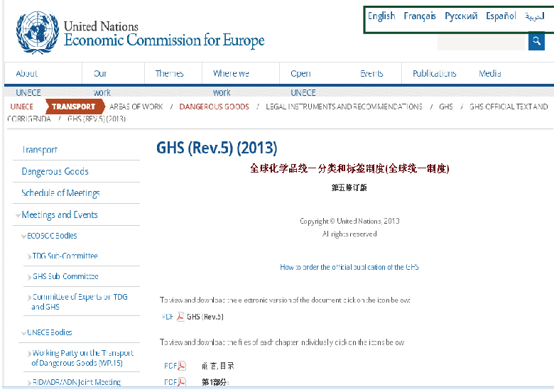
Task: Switch language to Русский
Action: pos(461,16)
